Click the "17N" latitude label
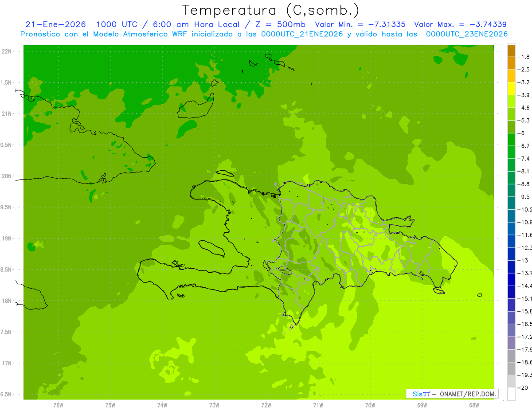This screenshot has width=532, height=411. [x=7, y=364]
